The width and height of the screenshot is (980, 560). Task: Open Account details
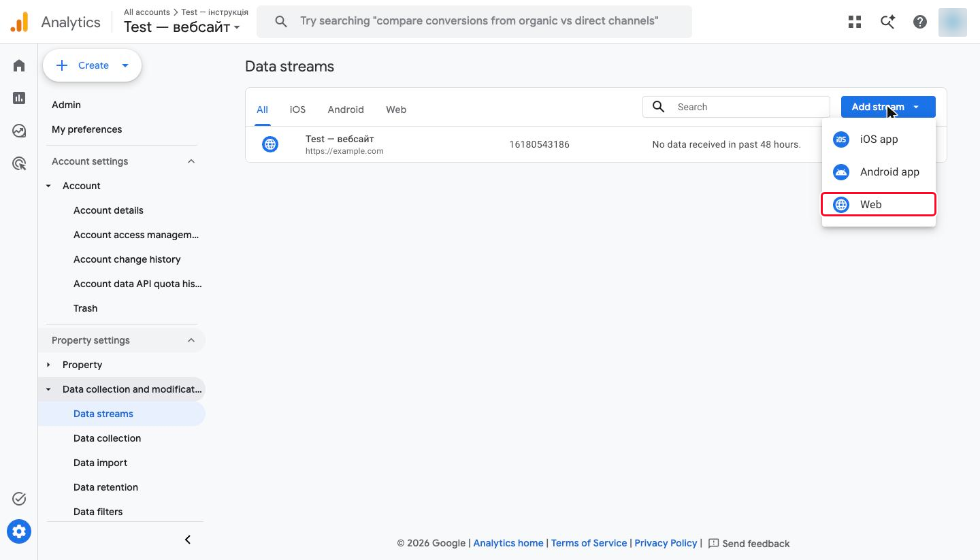point(108,210)
